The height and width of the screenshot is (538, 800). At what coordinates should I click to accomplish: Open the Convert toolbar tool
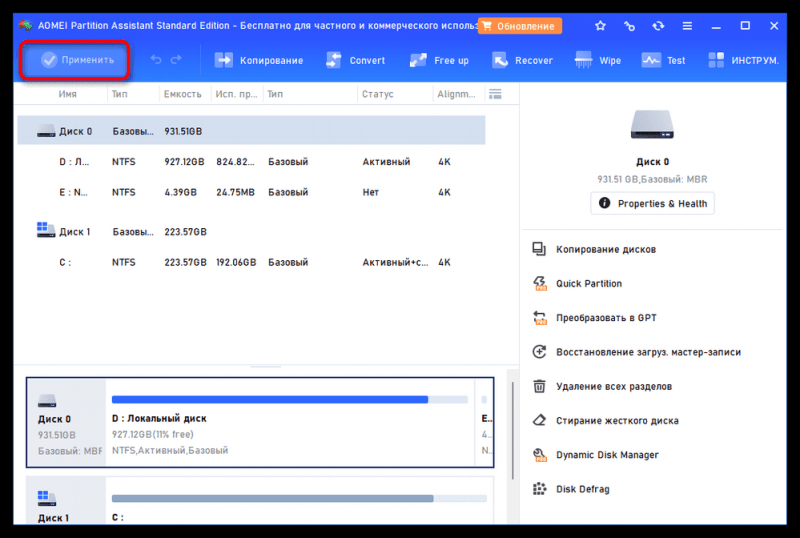tap(356, 60)
